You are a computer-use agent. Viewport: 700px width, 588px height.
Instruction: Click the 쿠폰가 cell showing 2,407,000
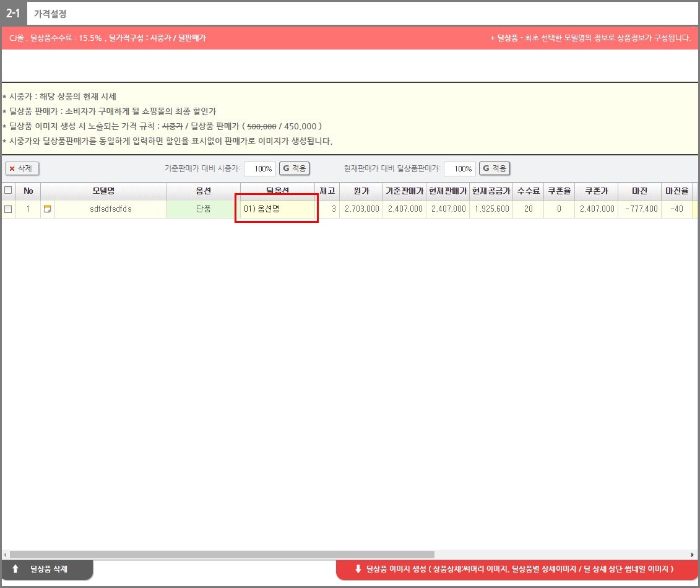(x=597, y=209)
